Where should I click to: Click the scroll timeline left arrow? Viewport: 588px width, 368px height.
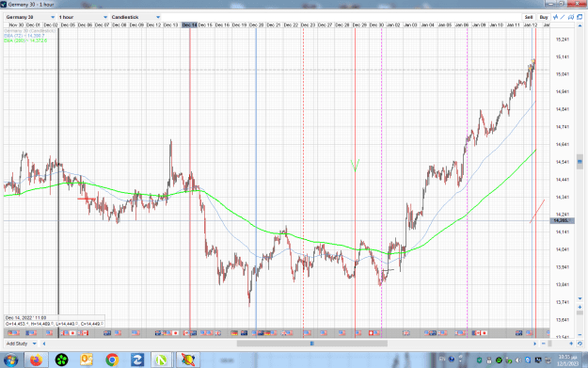point(44,344)
